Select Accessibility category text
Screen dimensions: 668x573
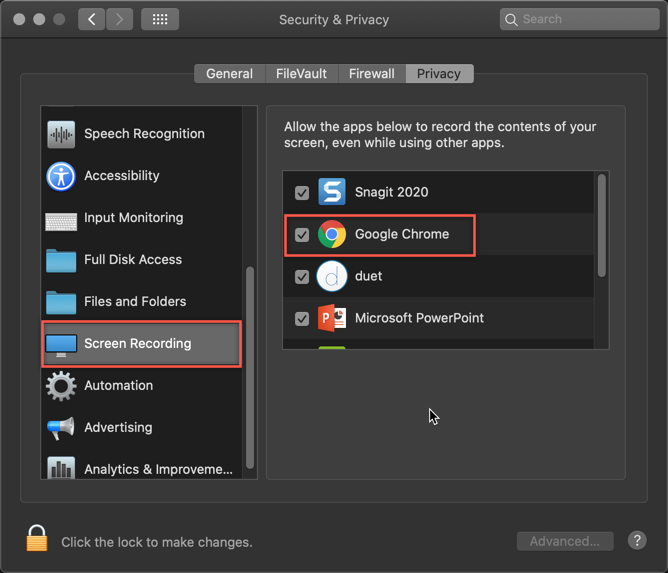[122, 176]
